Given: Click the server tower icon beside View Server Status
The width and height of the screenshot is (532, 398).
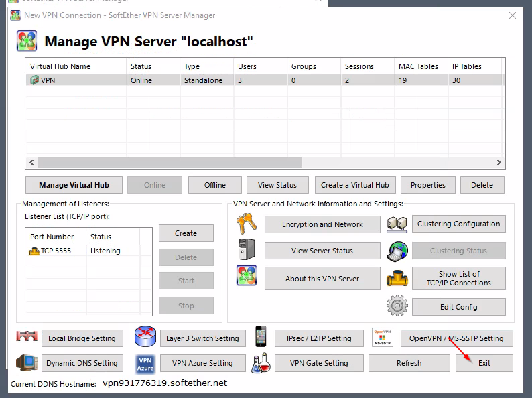Looking at the screenshot, I should [x=247, y=249].
